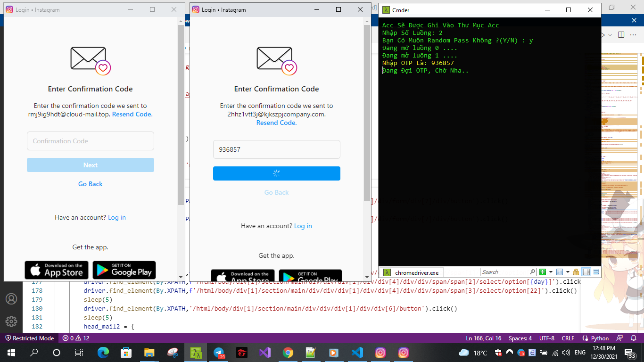
Task: Open Task View on the taskbar
Action: [79, 352]
